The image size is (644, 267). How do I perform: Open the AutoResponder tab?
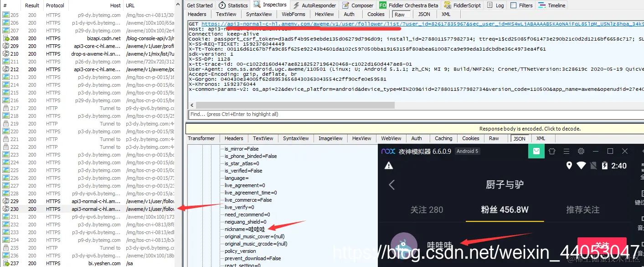(x=314, y=5)
